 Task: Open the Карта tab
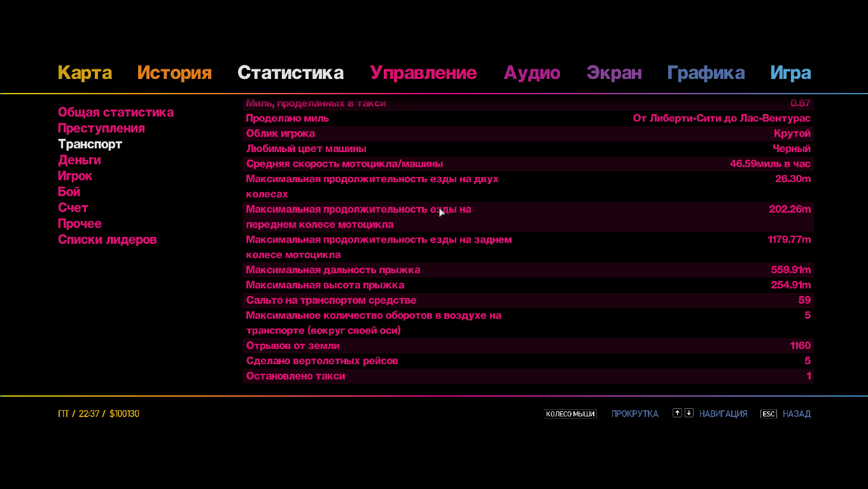click(x=85, y=73)
